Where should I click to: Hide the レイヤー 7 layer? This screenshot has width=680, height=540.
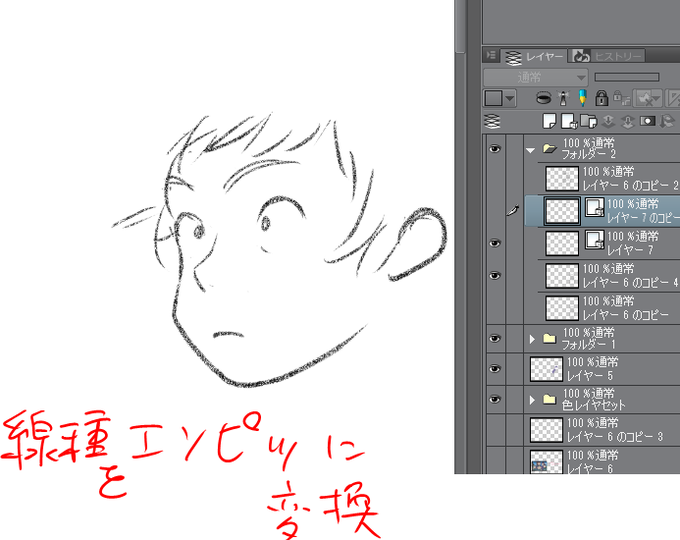coord(495,243)
